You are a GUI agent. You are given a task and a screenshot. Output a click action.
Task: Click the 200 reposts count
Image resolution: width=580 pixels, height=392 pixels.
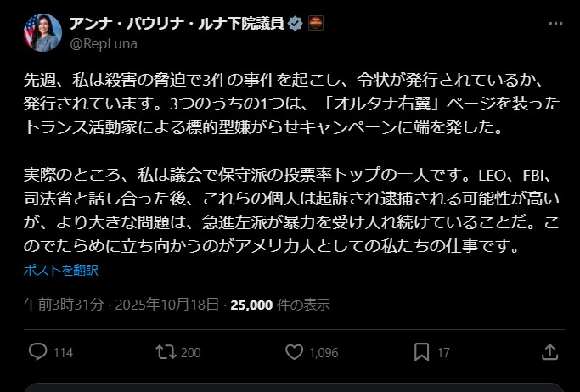[x=191, y=353]
